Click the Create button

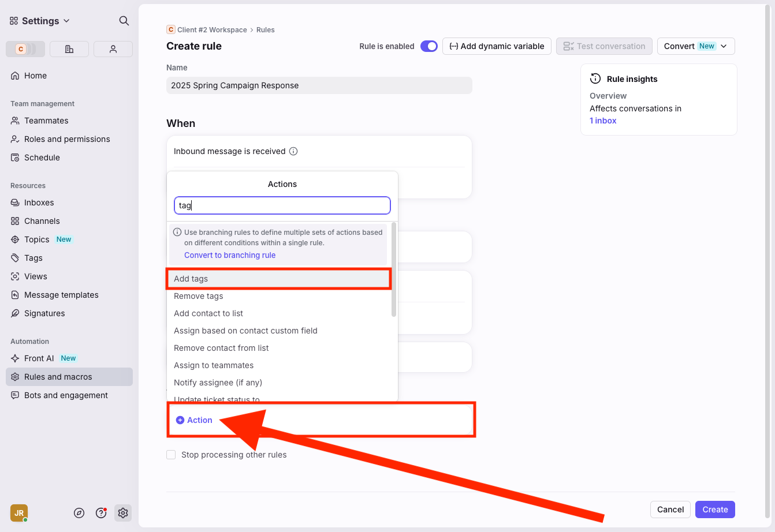tap(715, 509)
